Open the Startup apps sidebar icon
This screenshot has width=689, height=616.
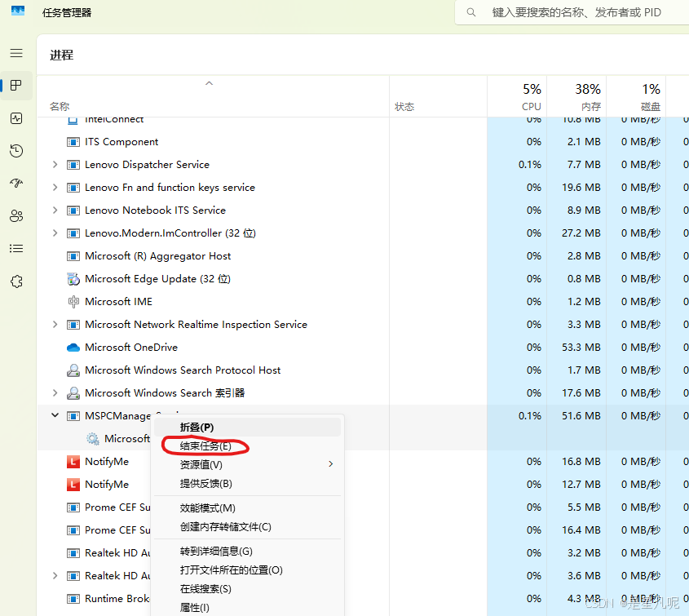click(16, 184)
